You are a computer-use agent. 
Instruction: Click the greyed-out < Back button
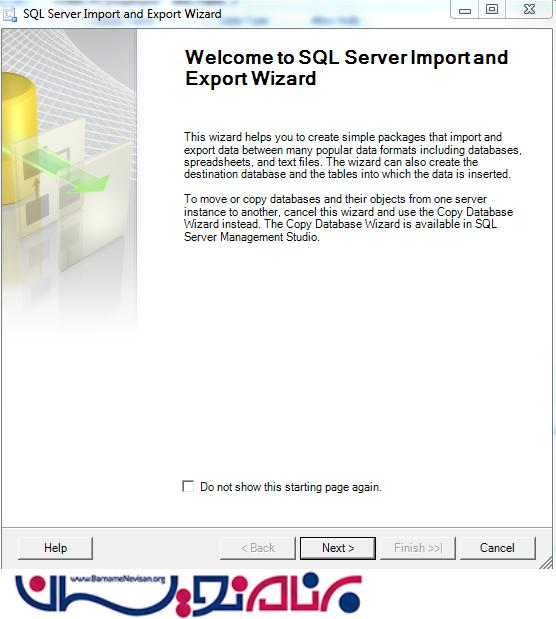pos(257,548)
